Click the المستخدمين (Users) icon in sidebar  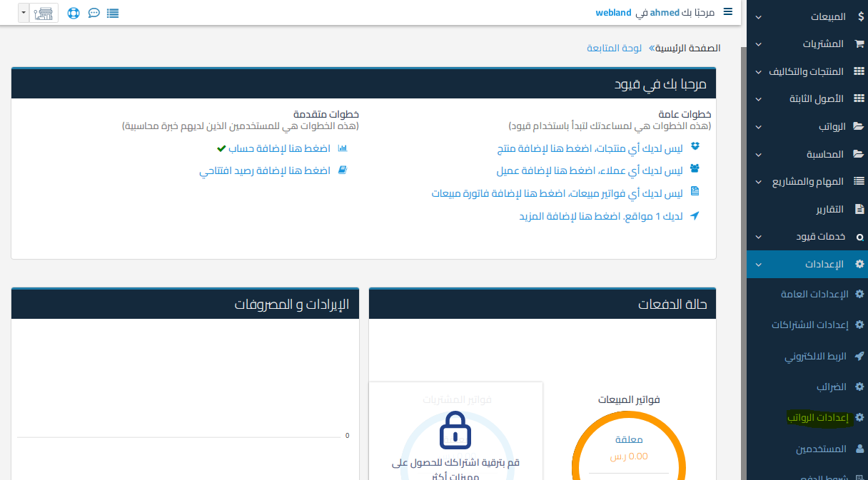860,448
